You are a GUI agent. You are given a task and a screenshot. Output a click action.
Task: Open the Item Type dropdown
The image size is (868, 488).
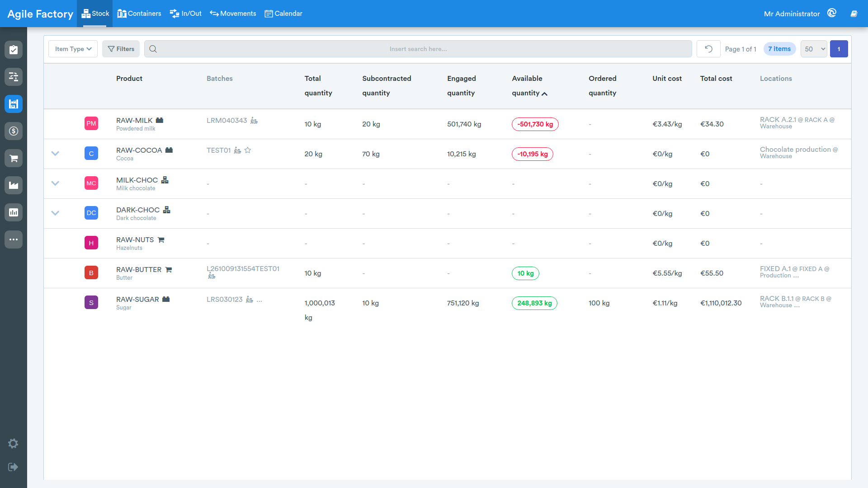[73, 49]
